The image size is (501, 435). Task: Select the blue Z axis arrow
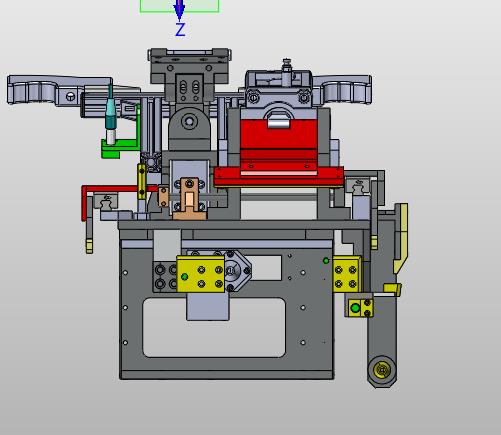tap(179, 10)
